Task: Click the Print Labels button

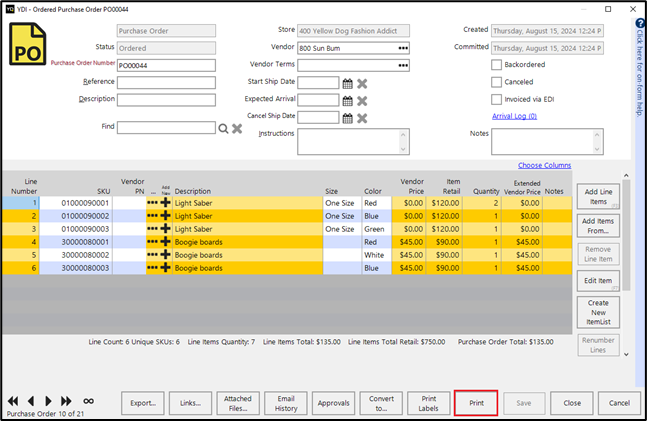Action: 428,403
